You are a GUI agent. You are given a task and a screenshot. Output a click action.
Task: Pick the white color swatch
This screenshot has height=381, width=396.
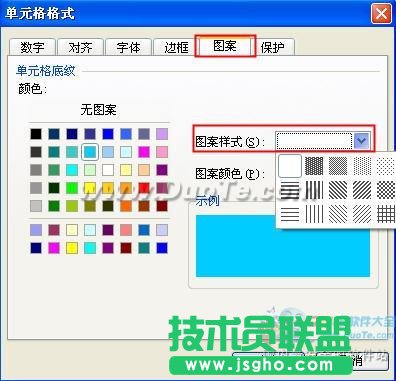108,170
